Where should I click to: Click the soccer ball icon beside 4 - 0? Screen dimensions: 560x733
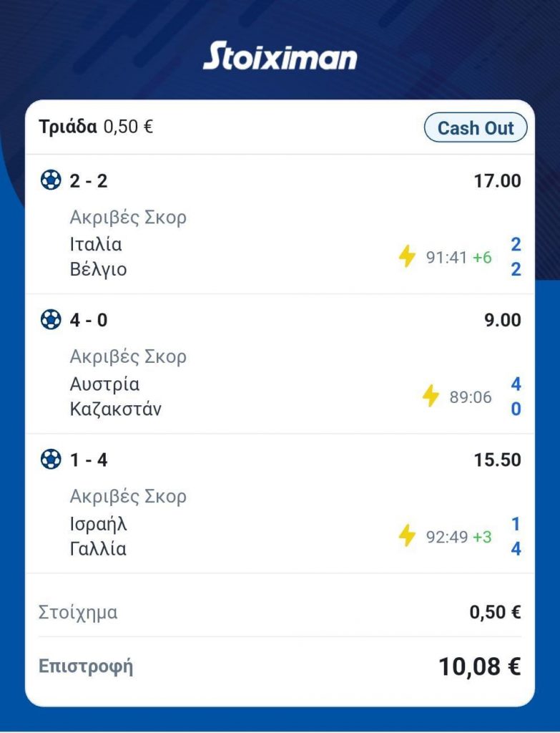coord(51,320)
